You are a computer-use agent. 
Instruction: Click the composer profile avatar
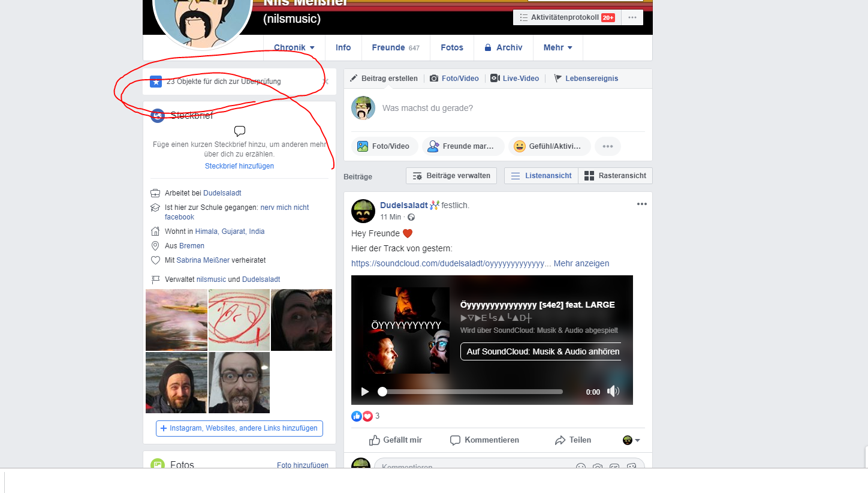click(x=363, y=108)
